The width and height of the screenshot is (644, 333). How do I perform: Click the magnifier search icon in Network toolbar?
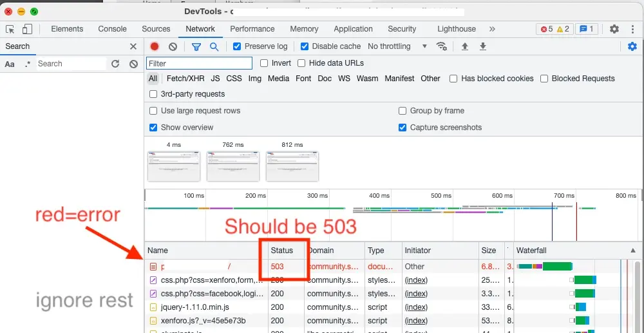214,46
